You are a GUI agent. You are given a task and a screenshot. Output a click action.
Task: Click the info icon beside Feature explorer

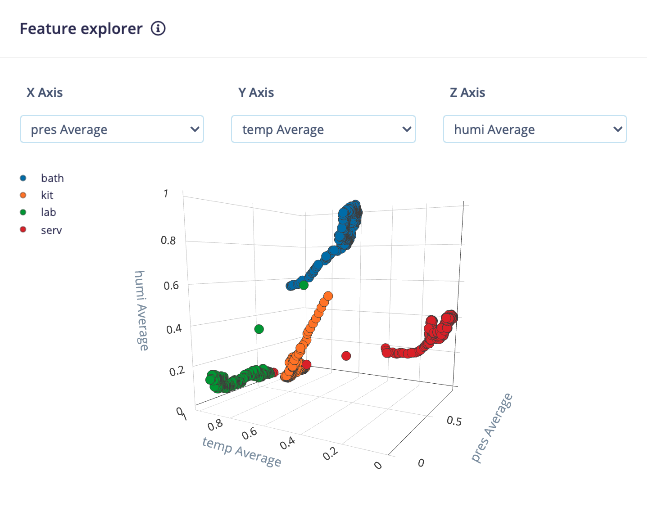pos(158,28)
